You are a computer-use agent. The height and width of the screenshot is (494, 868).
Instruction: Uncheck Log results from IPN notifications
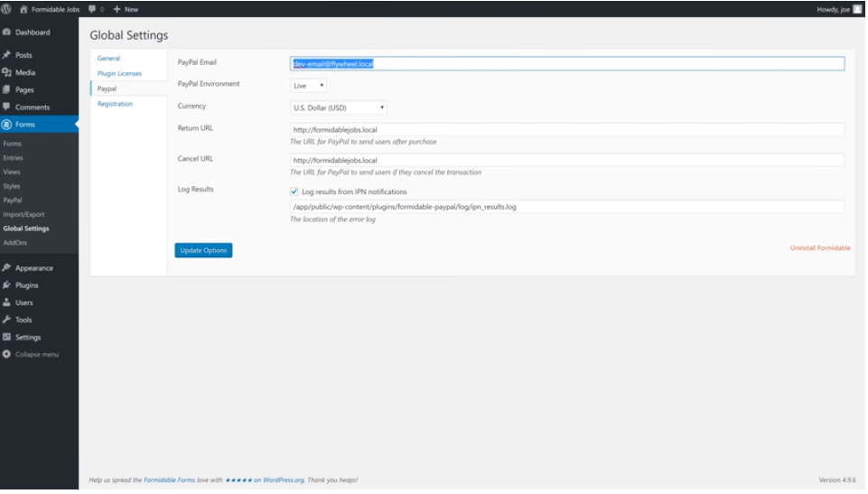(294, 191)
